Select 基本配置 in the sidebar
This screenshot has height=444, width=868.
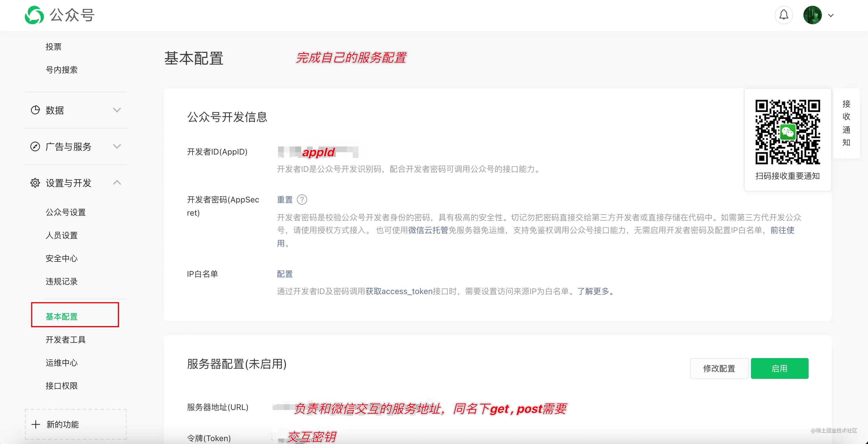[x=61, y=317]
